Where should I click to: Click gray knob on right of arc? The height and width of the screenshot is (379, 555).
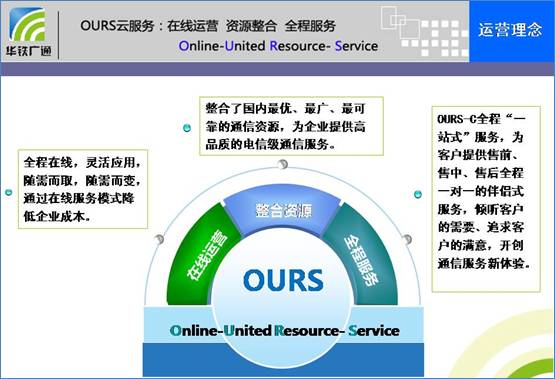pos(407,239)
